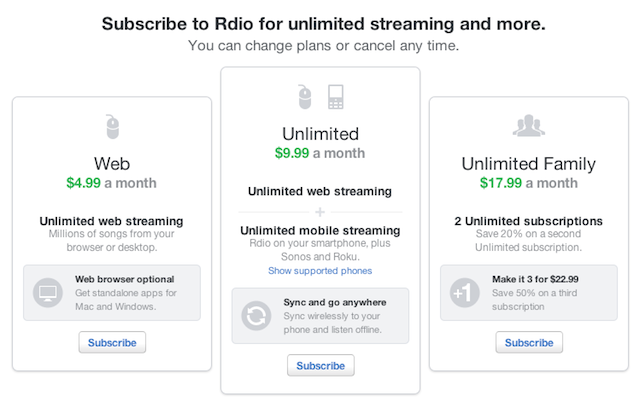Viewport: 640px width, 402px height.
Task: Click the Unlimited plan title
Action: tap(320, 134)
